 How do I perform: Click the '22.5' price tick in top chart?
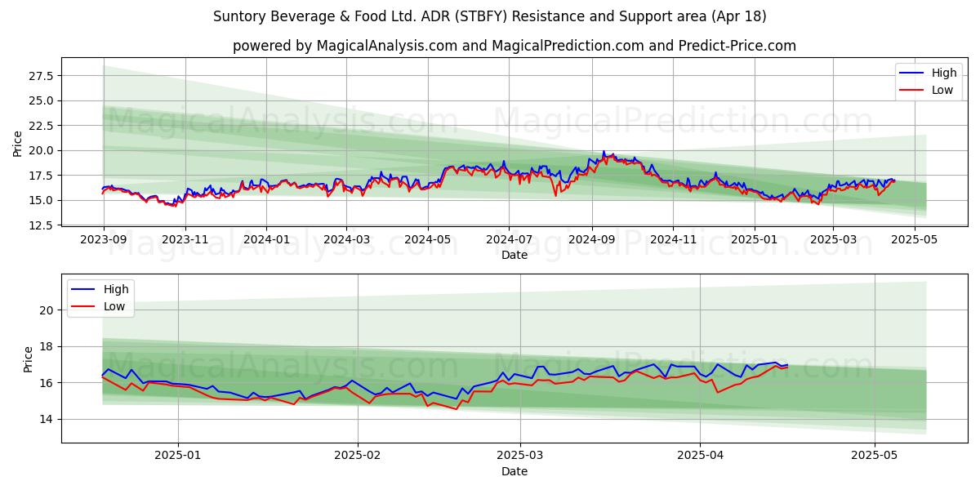point(42,126)
